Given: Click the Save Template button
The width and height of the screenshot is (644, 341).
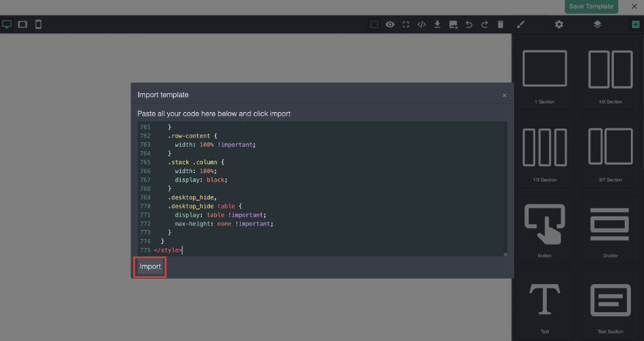Looking at the screenshot, I should pos(591,7).
